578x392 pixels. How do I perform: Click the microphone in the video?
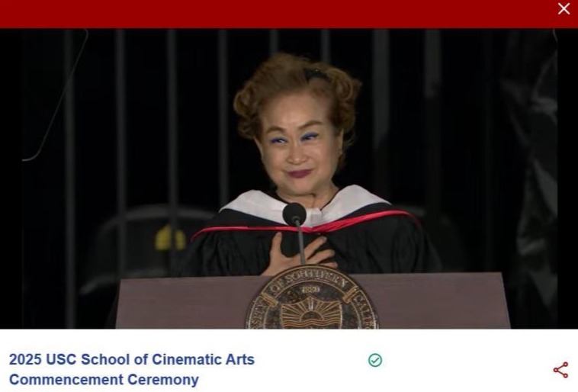click(x=294, y=214)
